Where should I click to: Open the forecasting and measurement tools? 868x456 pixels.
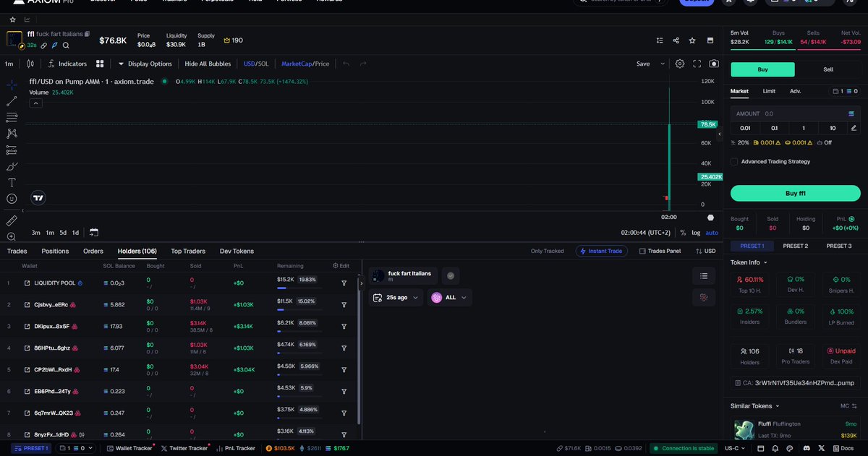coord(12,150)
